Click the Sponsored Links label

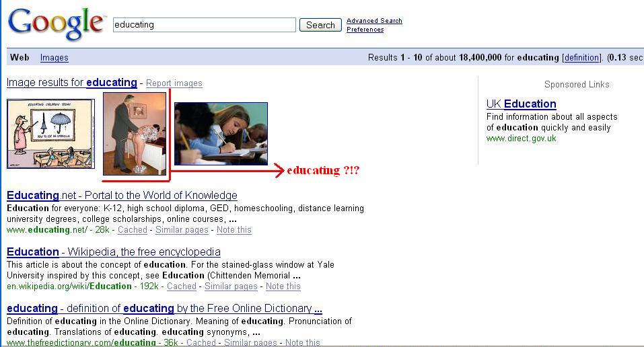point(577,85)
